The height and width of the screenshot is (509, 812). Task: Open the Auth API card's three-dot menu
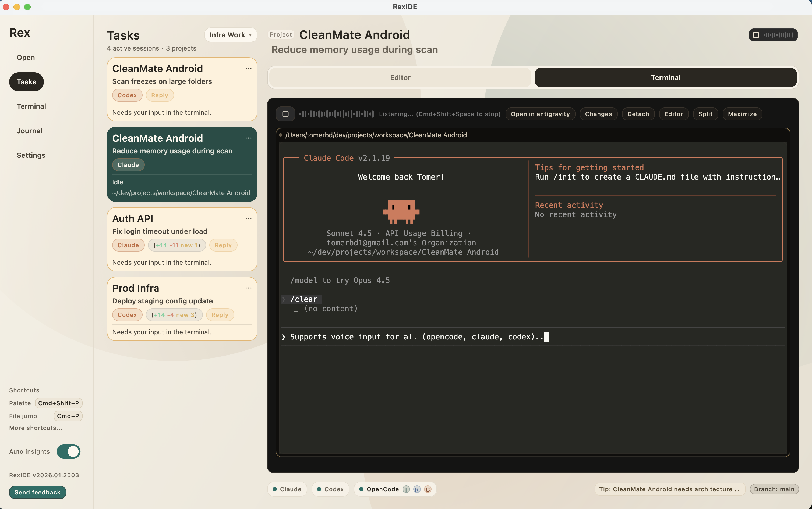point(248,218)
